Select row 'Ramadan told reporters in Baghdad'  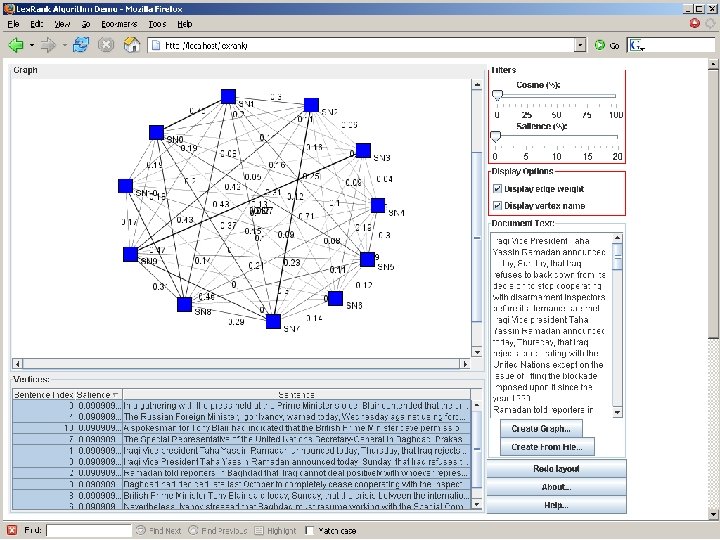pyautogui.click(x=242, y=473)
